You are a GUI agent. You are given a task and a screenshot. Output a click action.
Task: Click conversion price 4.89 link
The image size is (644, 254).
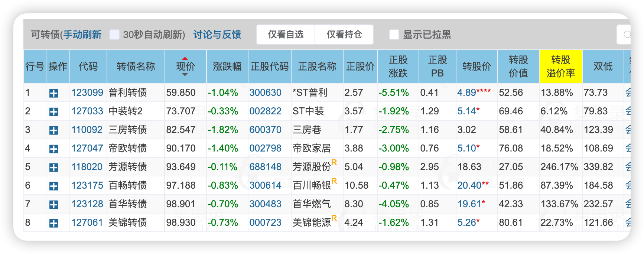(x=467, y=92)
